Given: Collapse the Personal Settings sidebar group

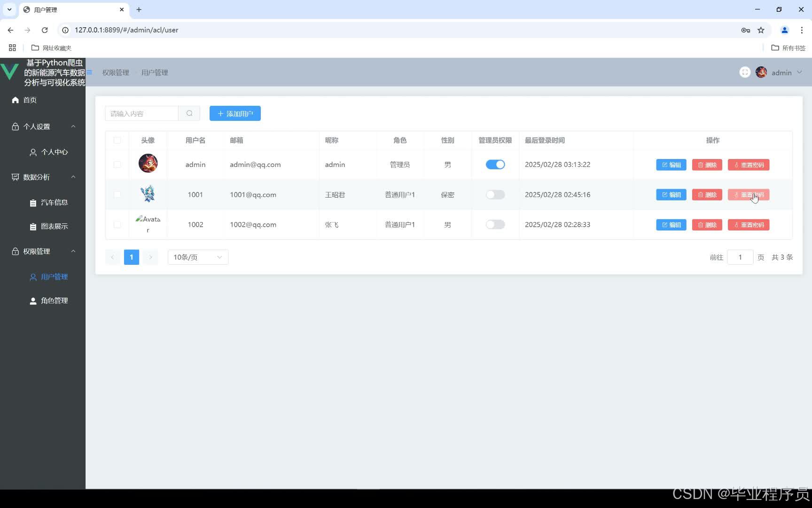Looking at the screenshot, I should click(43, 127).
